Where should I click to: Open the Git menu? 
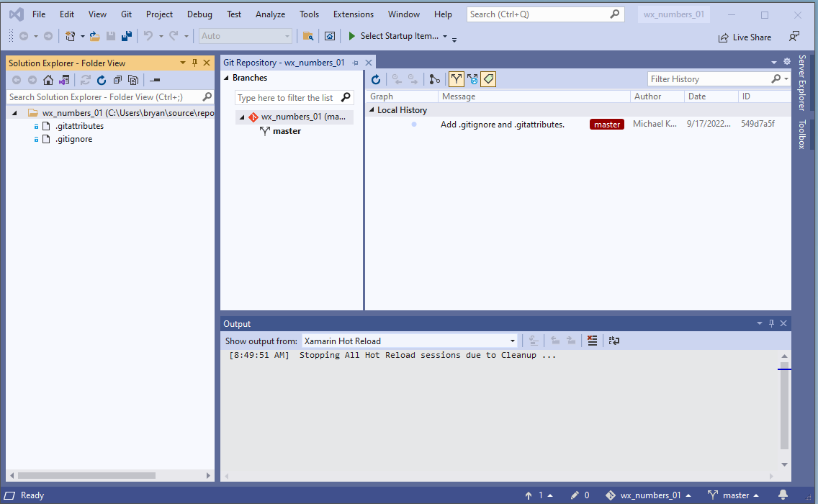(x=126, y=14)
